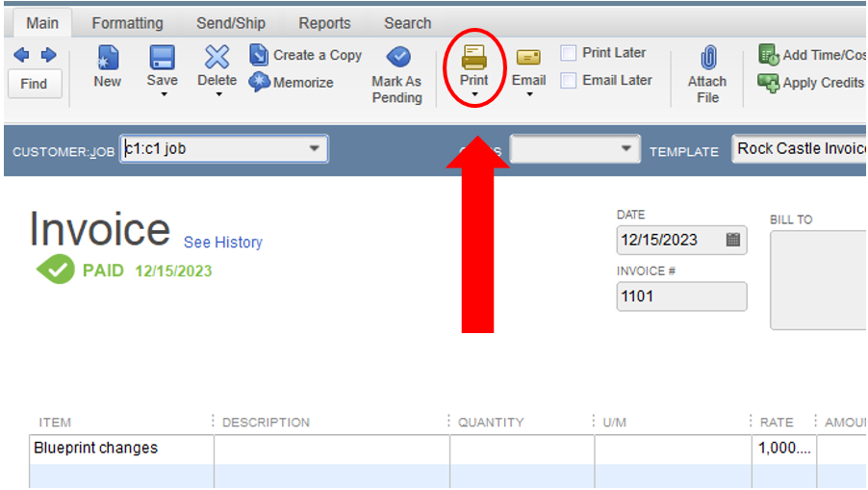The height and width of the screenshot is (490, 868).
Task: Go to next invoice with right arrow
Action: point(49,55)
